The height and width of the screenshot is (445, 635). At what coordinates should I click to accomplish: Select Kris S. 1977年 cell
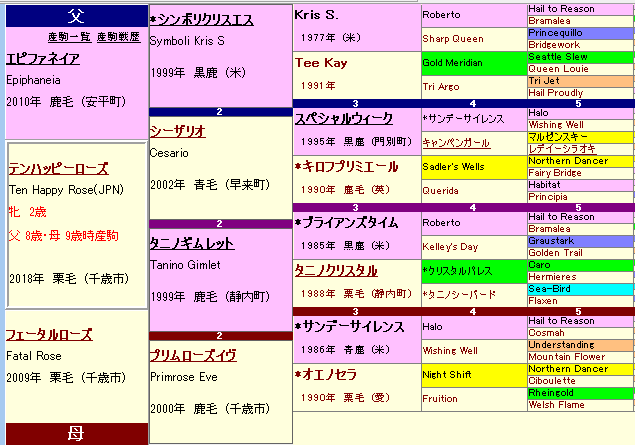[357, 28]
